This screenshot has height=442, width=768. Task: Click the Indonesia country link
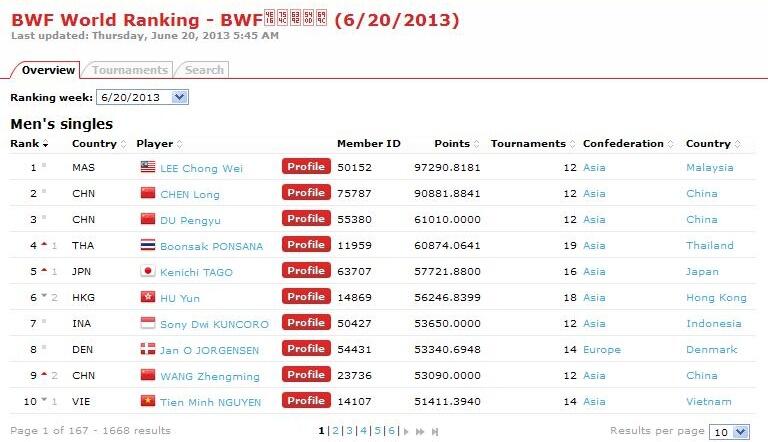714,323
